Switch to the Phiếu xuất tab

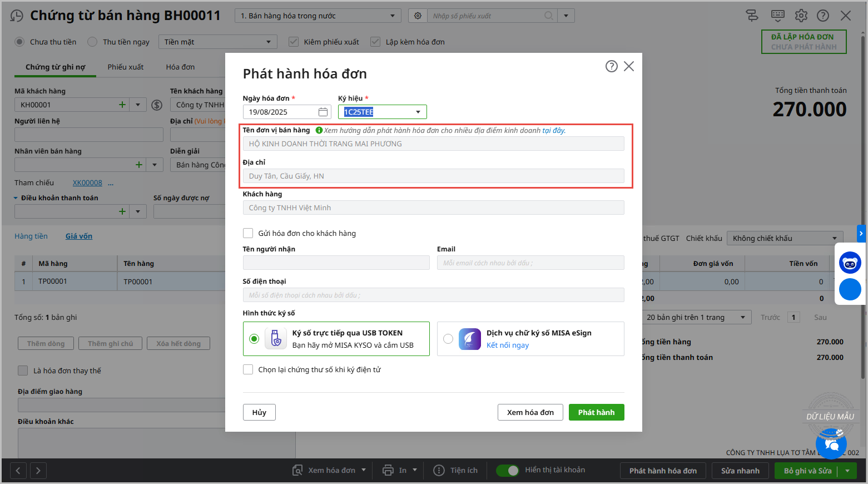[125, 67]
